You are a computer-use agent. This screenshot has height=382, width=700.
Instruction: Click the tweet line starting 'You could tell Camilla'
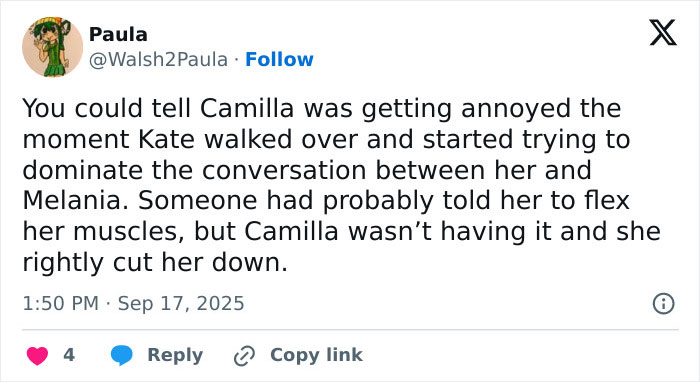322,108
